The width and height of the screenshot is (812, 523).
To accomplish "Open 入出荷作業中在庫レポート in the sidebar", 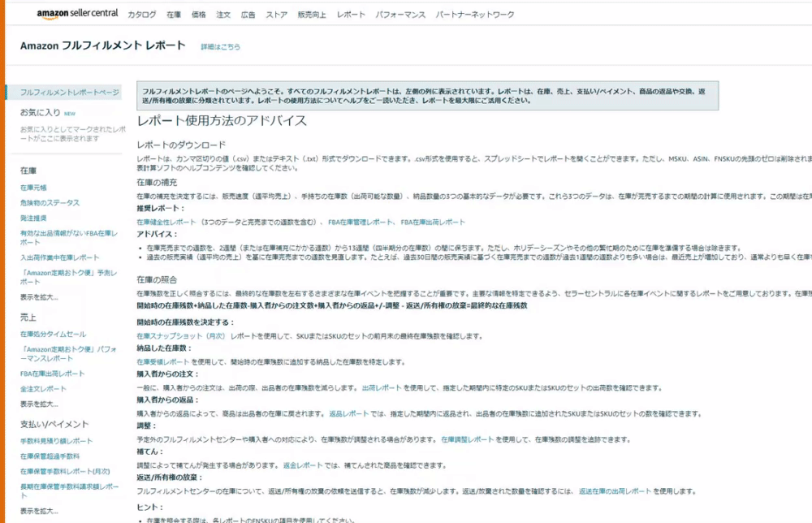I will (59, 257).
